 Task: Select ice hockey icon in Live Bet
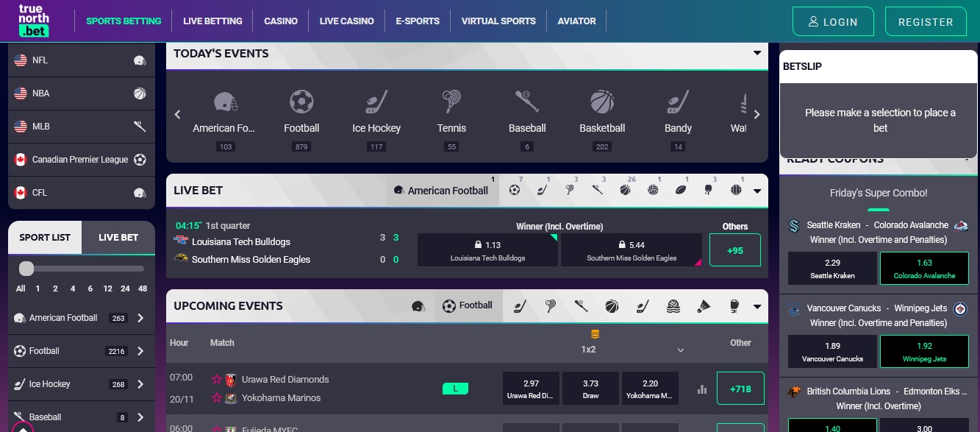tap(543, 190)
